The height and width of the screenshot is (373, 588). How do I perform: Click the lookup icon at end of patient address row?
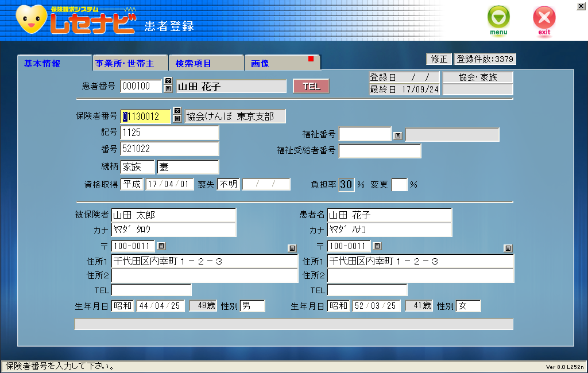(x=508, y=248)
